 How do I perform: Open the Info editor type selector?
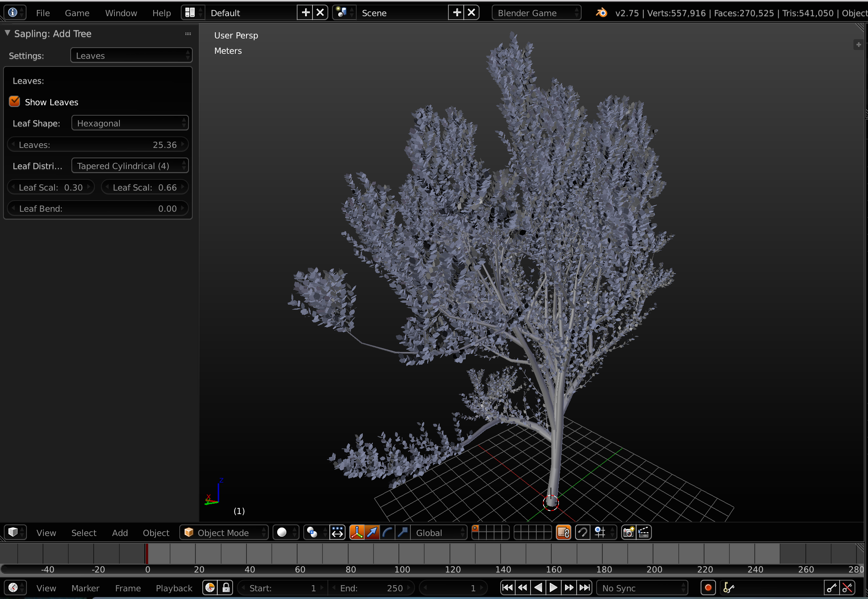(15, 13)
